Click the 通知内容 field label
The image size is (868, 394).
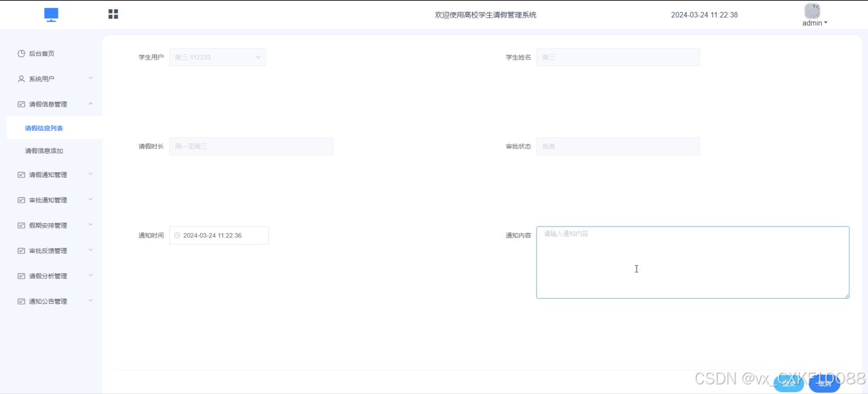tap(518, 236)
